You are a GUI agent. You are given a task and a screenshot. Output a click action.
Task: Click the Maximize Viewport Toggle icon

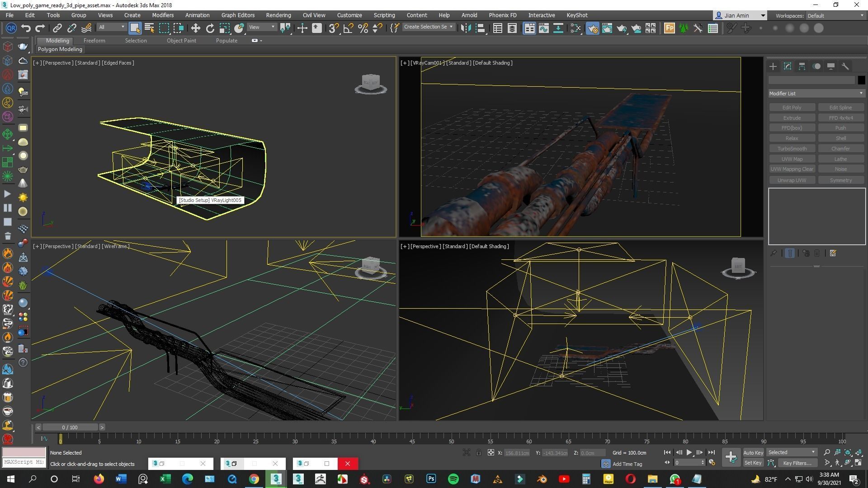(x=858, y=463)
